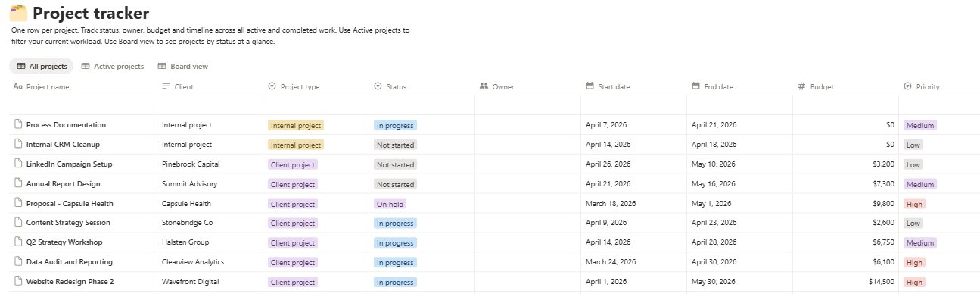Open the Q2 Strategy Workshop project page
The image size is (980, 294).
coord(64,242)
